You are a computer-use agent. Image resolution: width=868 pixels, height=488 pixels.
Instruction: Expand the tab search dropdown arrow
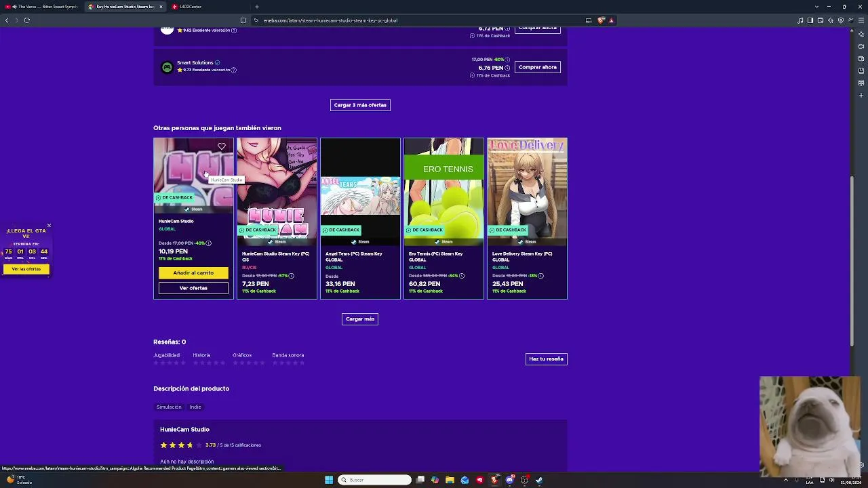click(816, 7)
